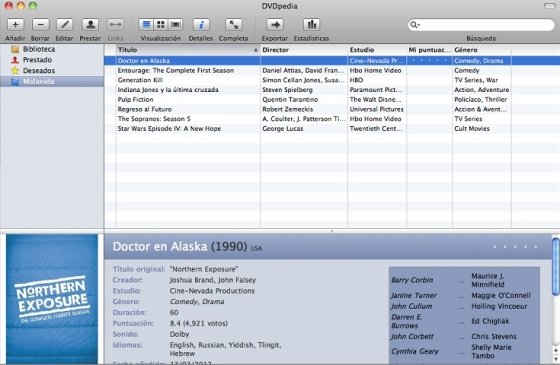Click the Universal Pictures studio cell
The width and height of the screenshot is (560, 365).
click(x=376, y=109)
